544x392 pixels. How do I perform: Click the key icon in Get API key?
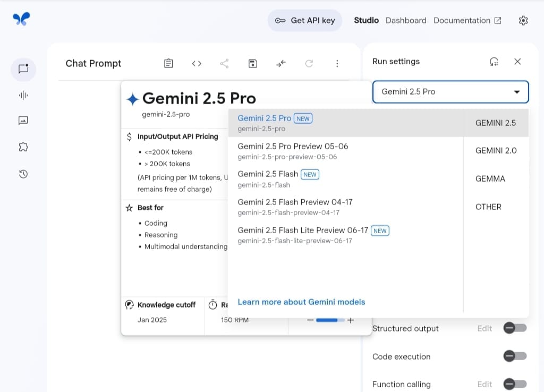[x=280, y=21]
